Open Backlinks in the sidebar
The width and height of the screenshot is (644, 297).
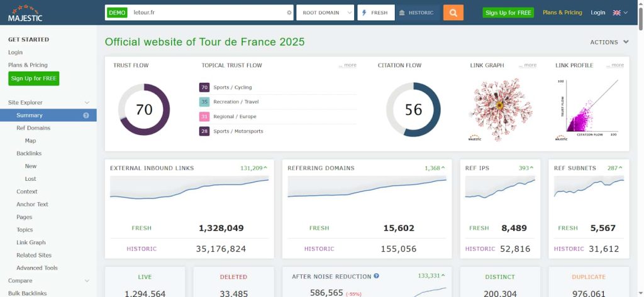tap(29, 153)
